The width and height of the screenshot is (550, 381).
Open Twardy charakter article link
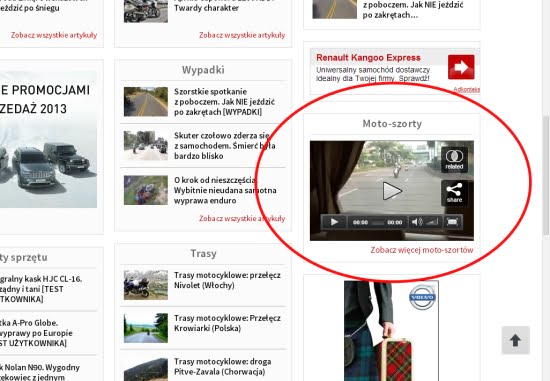coord(206,8)
